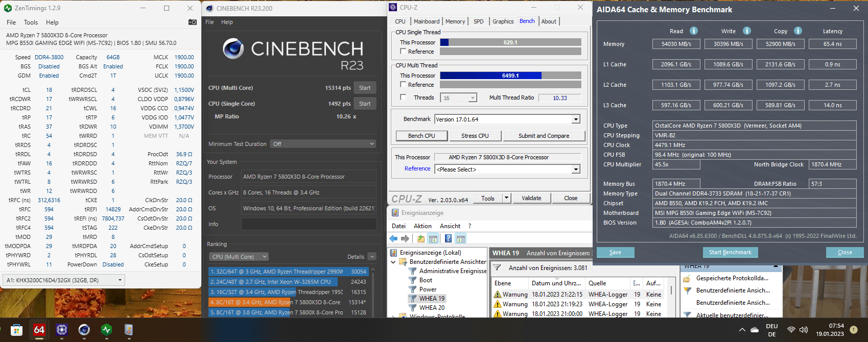This screenshot has width=868, height=342.
Task: Click the Read info icon in AIDA64
Action: [x=693, y=31]
